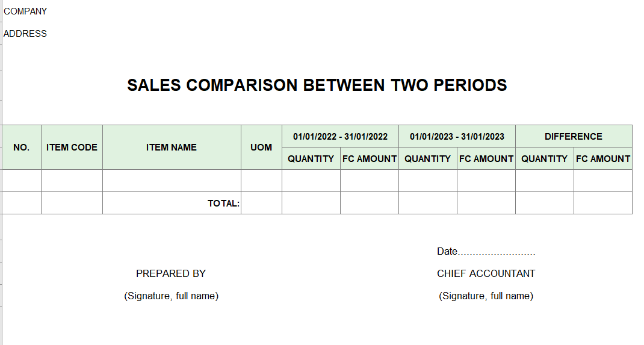Click QUANTITY header under DIFFERENCE
644x345 pixels.
[x=545, y=158]
